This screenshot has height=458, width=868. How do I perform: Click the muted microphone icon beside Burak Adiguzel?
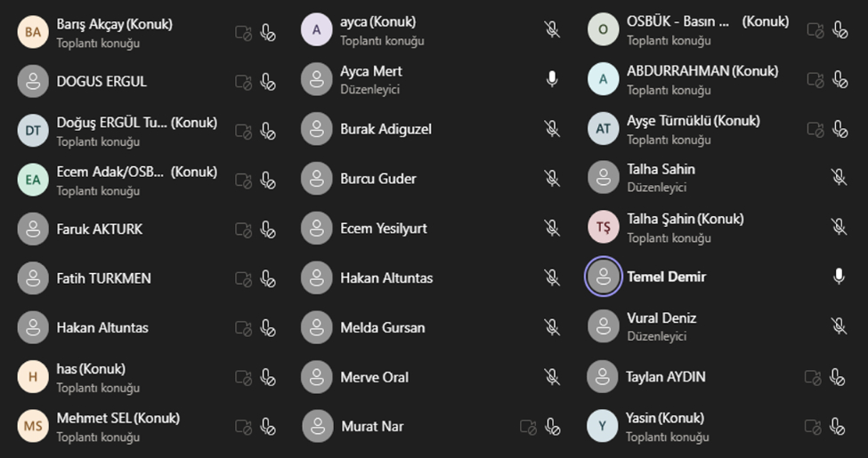(551, 129)
